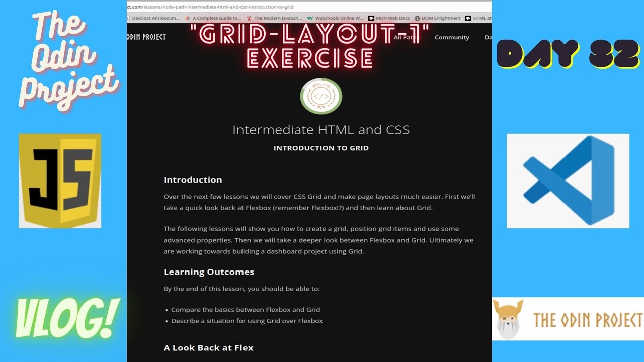Open the DOM Enlightment bookmark
The image size is (644, 362).
click(437, 18)
